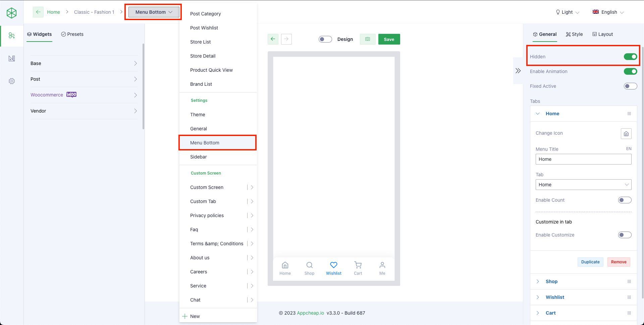The image size is (644, 325).
Task: Click the back arrow to undo changes
Action: click(273, 39)
